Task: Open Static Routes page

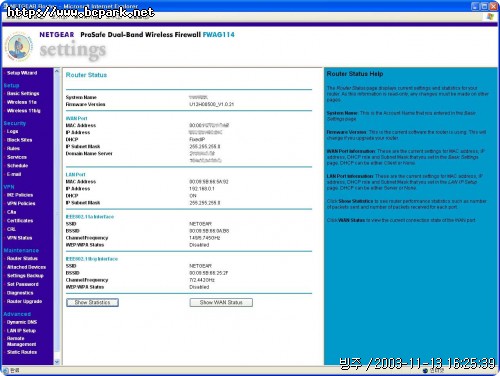Action: 22,352
